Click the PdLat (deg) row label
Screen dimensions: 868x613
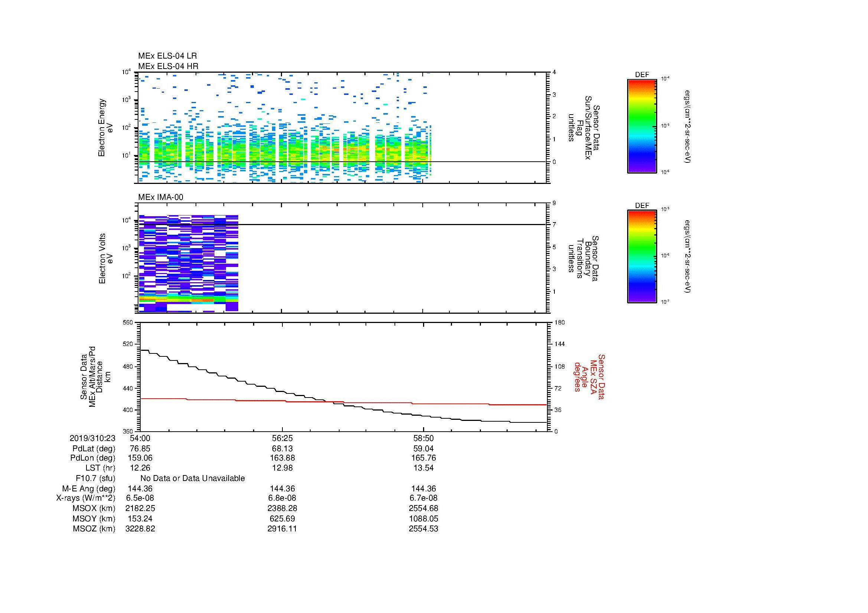click(94, 449)
